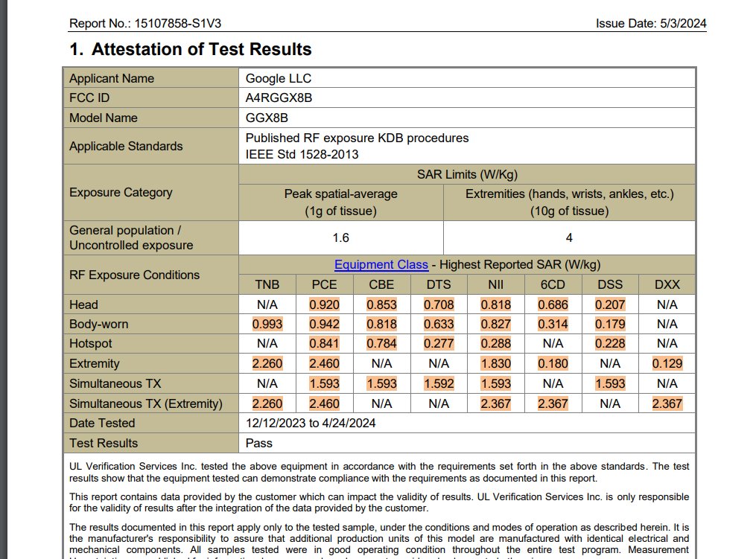The width and height of the screenshot is (756, 559).
Task: Click Simultaneous TX (Extremity) 6CD value 2.367
Action: (x=553, y=404)
